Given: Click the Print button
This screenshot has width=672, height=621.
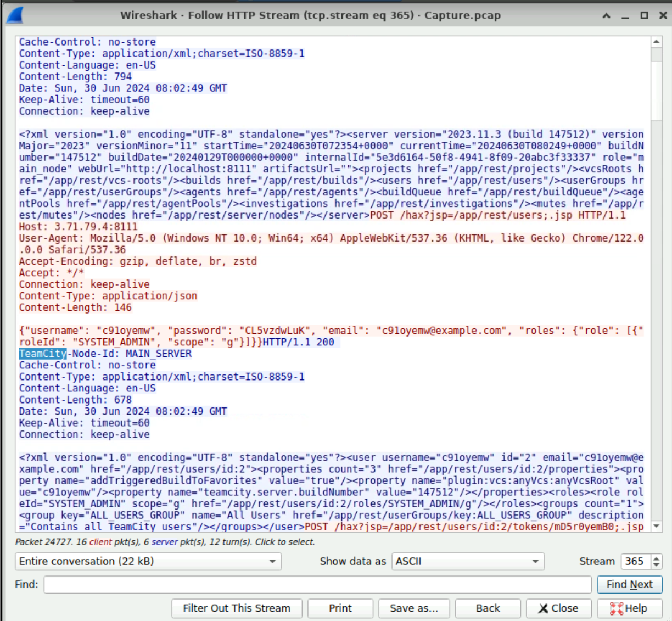Looking at the screenshot, I should pos(340,608).
